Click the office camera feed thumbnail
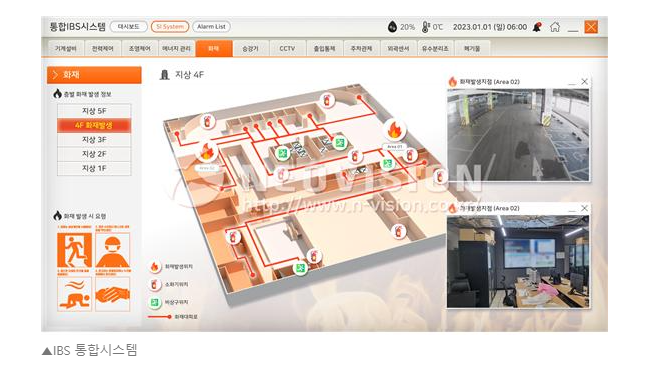 518,262
